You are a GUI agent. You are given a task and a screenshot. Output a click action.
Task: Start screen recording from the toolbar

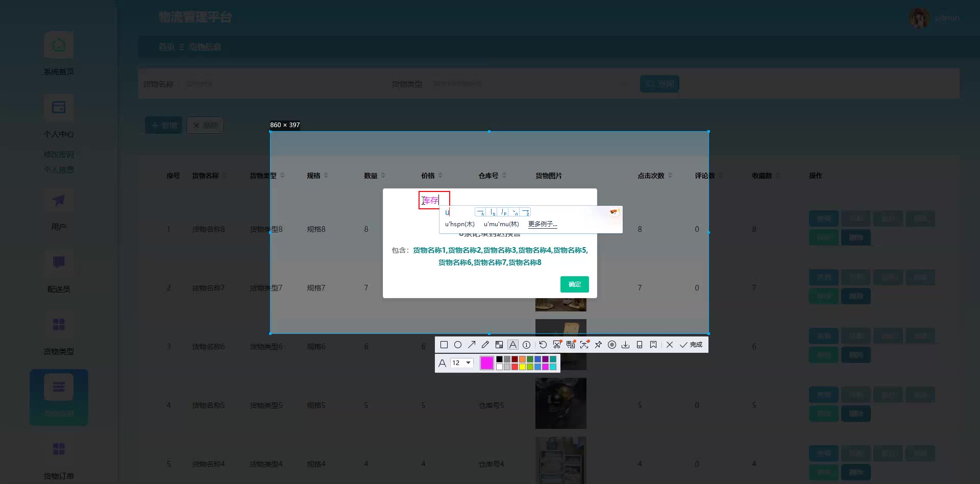tap(612, 345)
